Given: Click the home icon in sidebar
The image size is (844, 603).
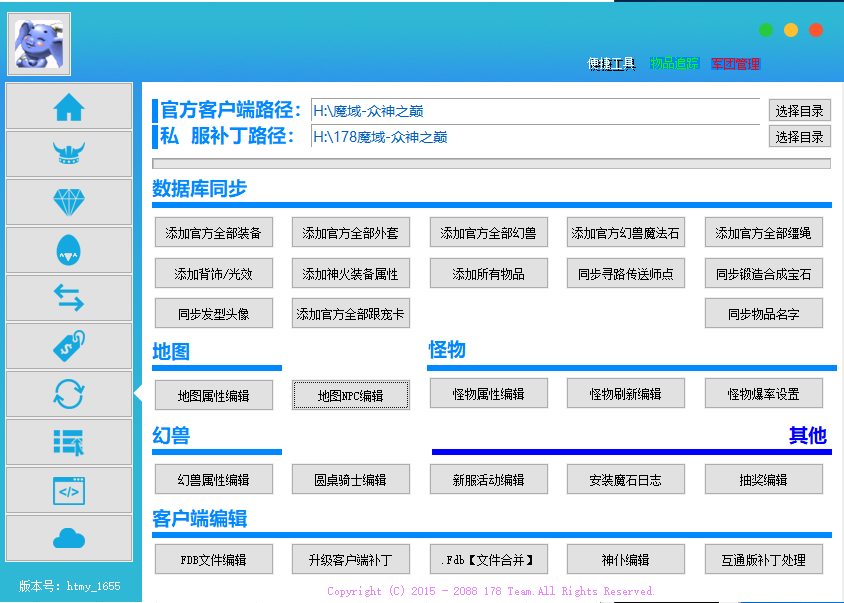Looking at the screenshot, I should [69, 107].
